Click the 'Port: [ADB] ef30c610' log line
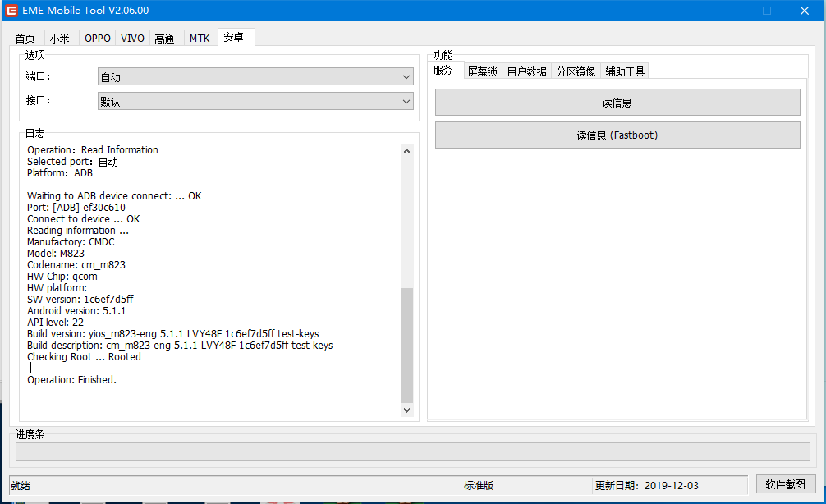Screen dimensions: 826x504 coord(76,208)
